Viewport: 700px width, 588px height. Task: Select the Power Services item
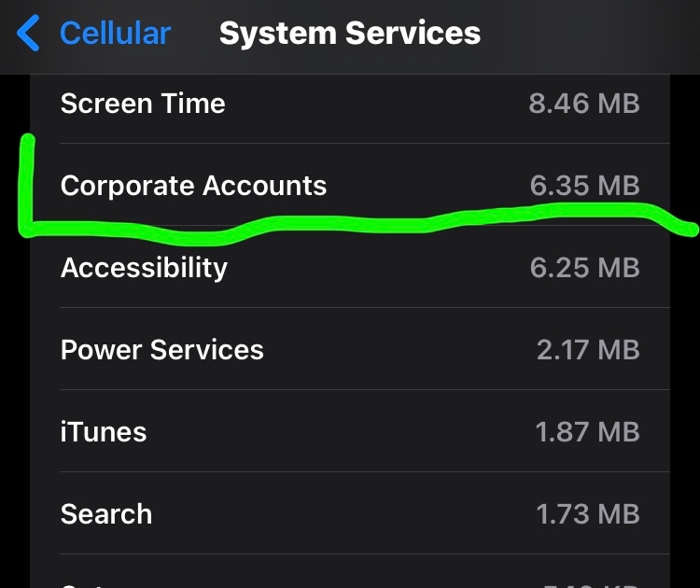pyautogui.click(x=162, y=350)
